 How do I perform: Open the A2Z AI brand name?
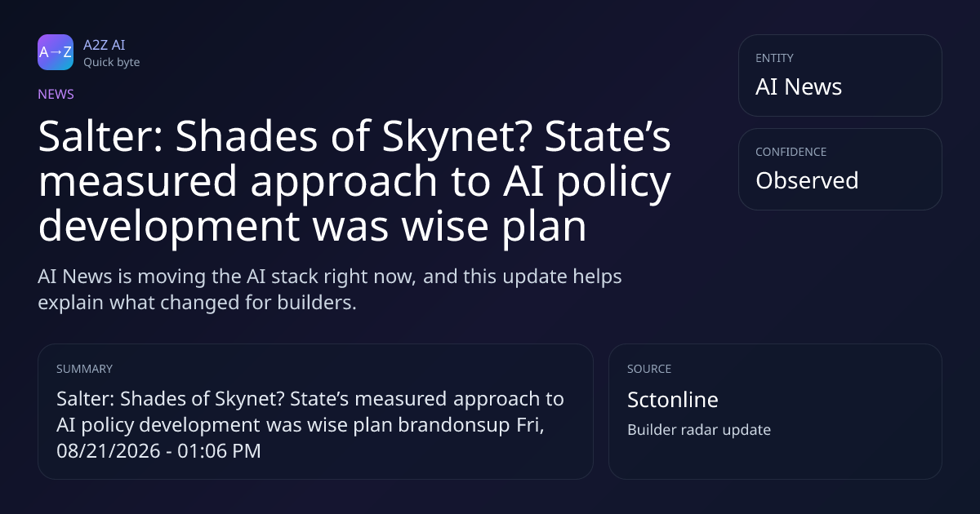(105, 45)
